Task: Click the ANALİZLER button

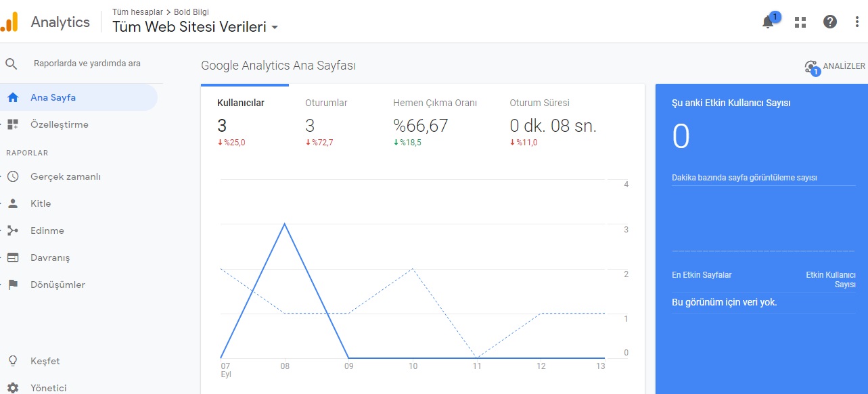Action: point(835,66)
